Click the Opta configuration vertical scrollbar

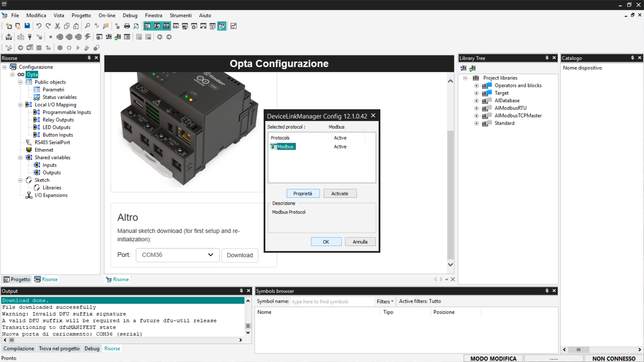(x=450, y=194)
